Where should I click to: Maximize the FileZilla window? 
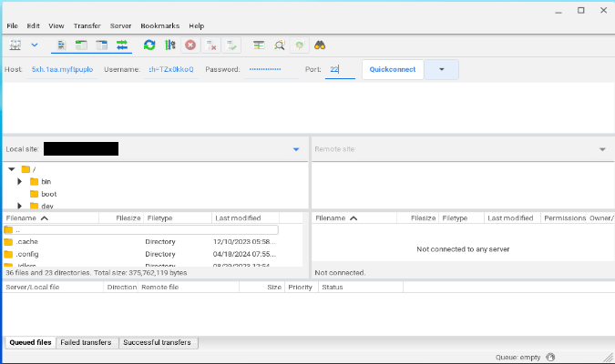tap(581, 11)
